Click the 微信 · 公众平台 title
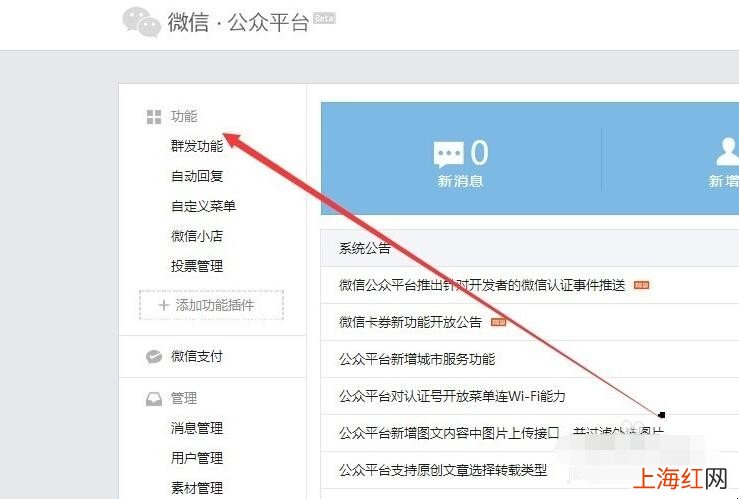 pos(238,22)
